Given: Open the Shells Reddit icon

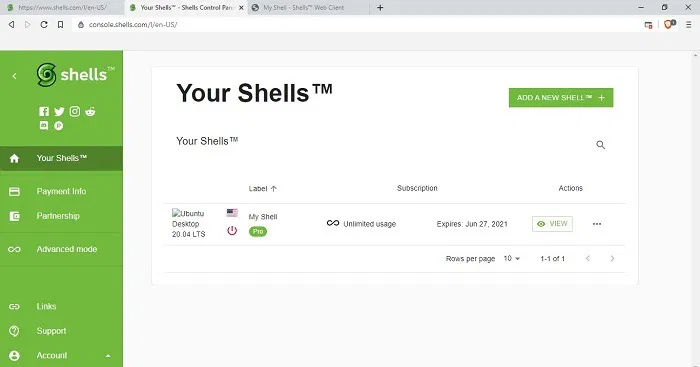Looking at the screenshot, I should [x=90, y=112].
